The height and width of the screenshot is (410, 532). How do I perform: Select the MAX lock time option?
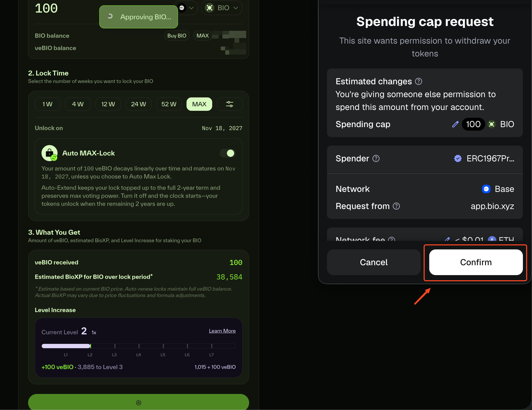(199, 104)
